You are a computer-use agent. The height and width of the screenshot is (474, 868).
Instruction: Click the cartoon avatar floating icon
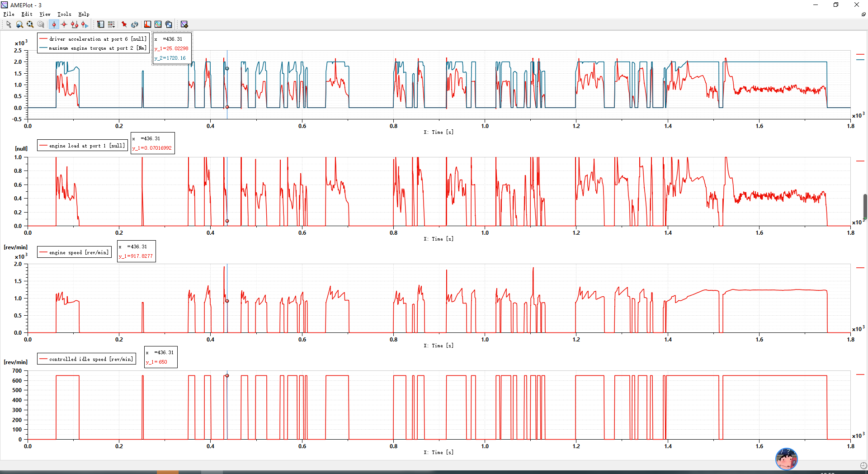tap(787, 459)
